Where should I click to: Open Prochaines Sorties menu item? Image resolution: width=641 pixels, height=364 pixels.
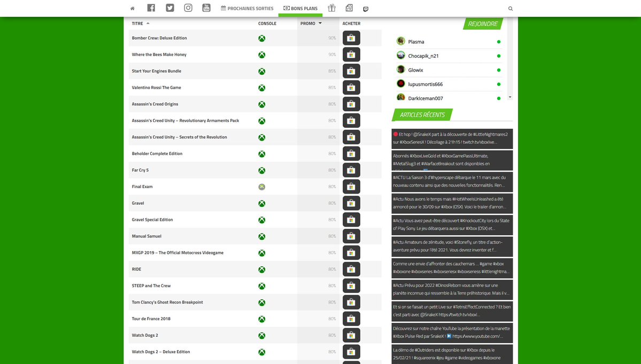246,9
